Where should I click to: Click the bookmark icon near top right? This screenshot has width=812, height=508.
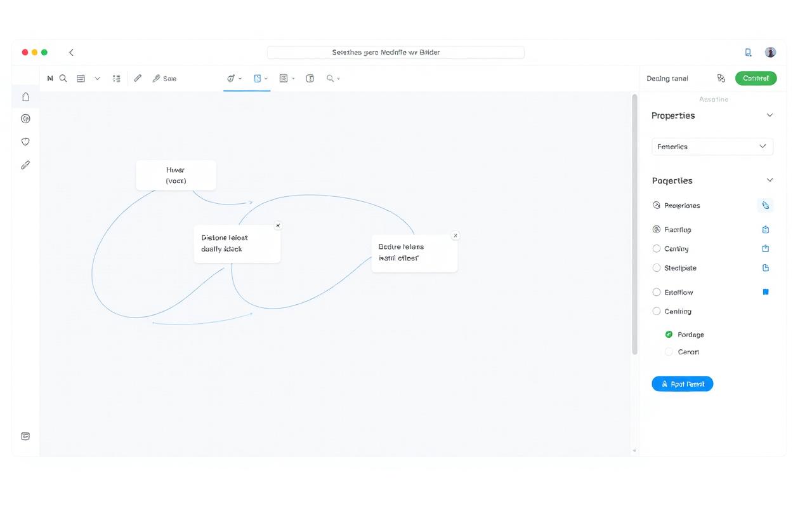(x=748, y=52)
